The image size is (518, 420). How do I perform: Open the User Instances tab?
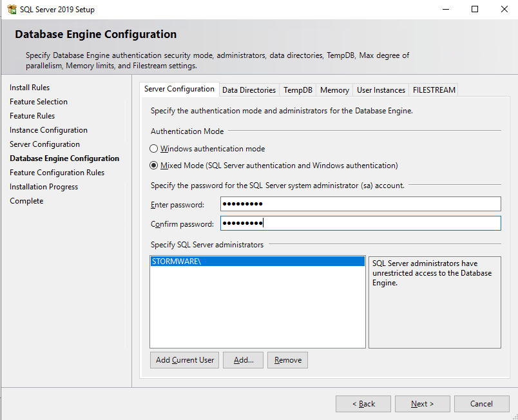(381, 90)
